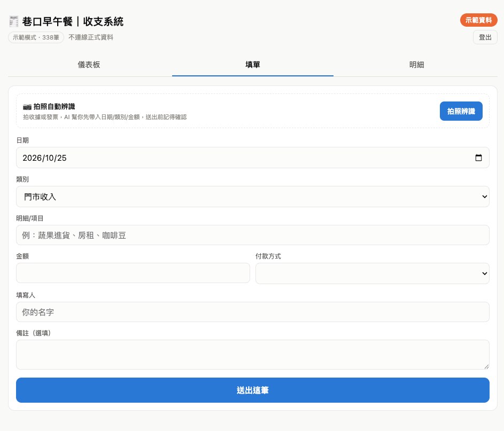Viewport: 504px width, 431px height.
Task: Click the 示範資料 badge
Action: coord(478,20)
